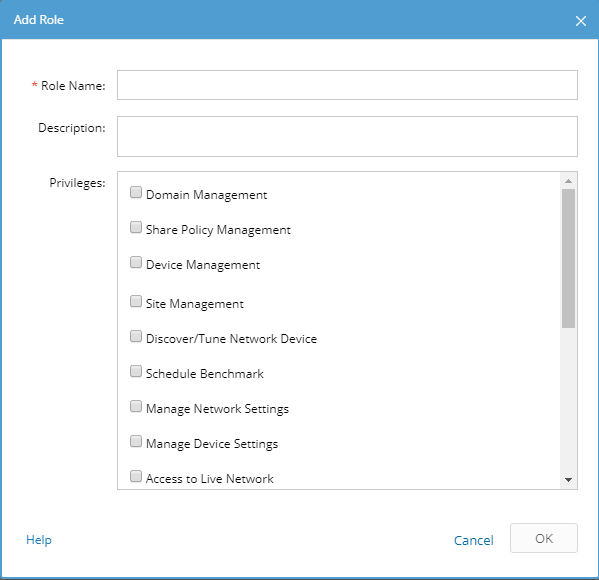Image resolution: width=599 pixels, height=580 pixels.
Task: Click the scrollbar track below the thumb
Action: click(x=568, y=400)
